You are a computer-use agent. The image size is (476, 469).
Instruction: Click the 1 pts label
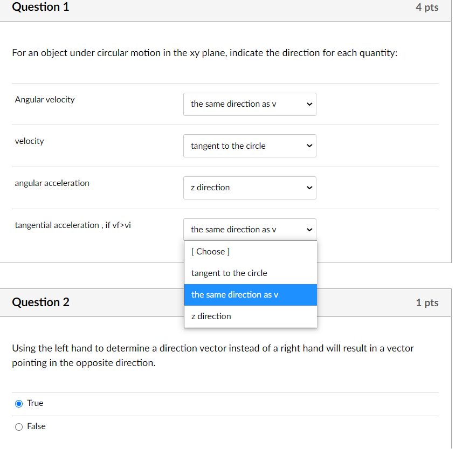pos(427,302)
